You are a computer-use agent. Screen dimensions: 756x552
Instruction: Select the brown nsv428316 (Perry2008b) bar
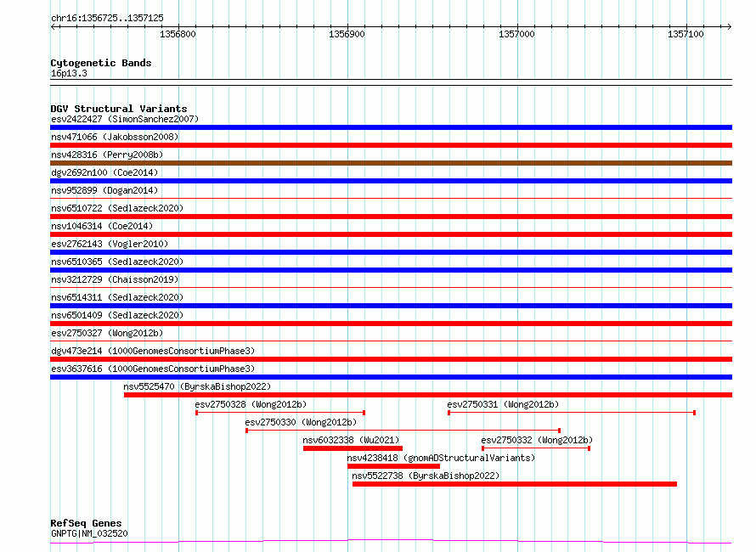pyautogui.click(x=391, y=163)
